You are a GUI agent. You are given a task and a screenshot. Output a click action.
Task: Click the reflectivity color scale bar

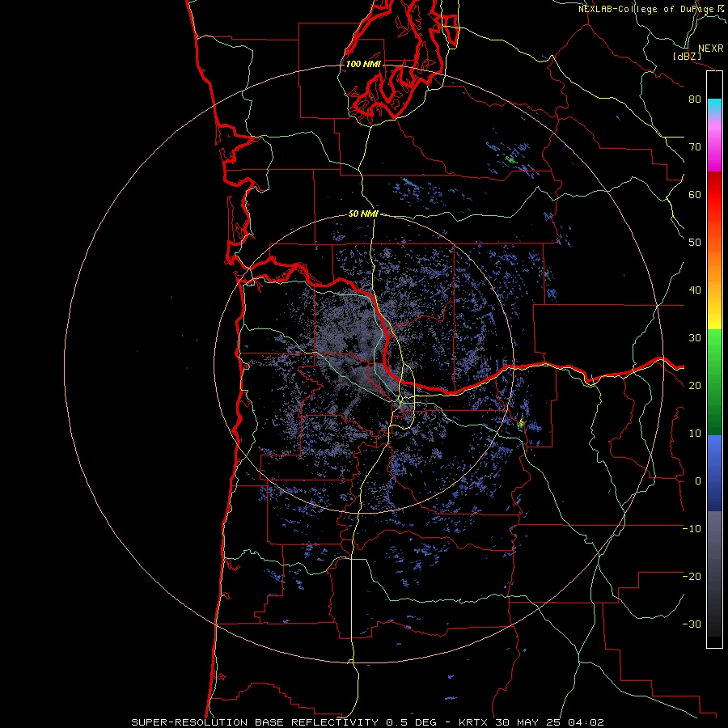[x=714, y=359]
